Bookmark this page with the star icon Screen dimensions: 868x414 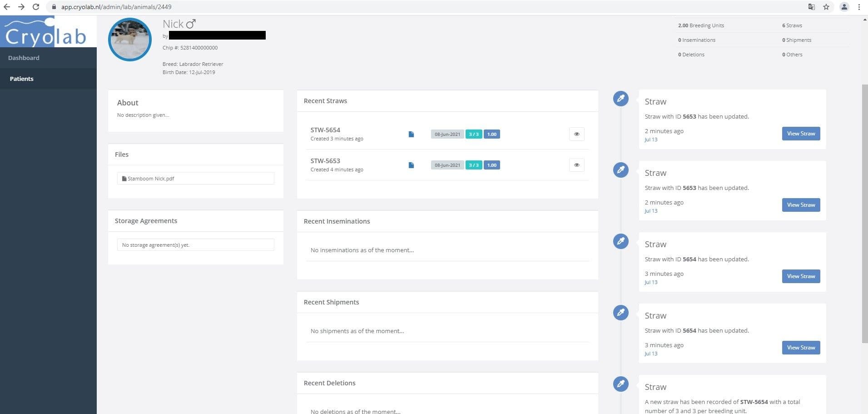click(x=826, y=7)
